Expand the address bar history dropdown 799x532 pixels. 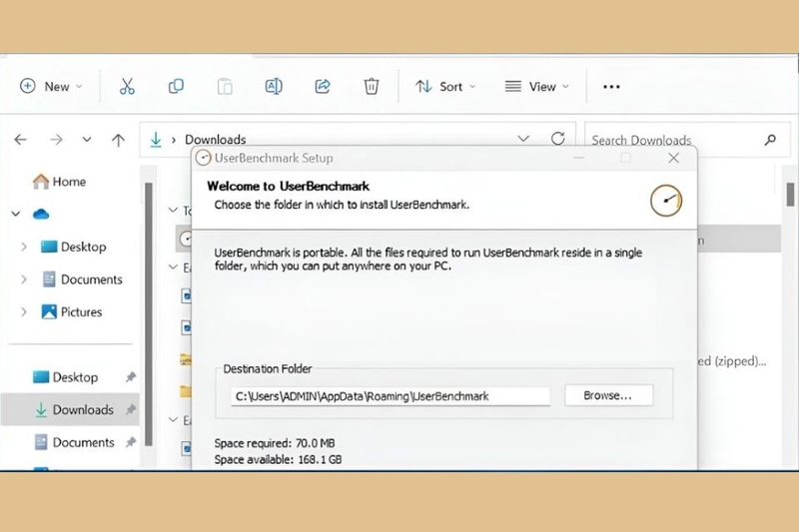pyautogui.click(x=523, y=139)
